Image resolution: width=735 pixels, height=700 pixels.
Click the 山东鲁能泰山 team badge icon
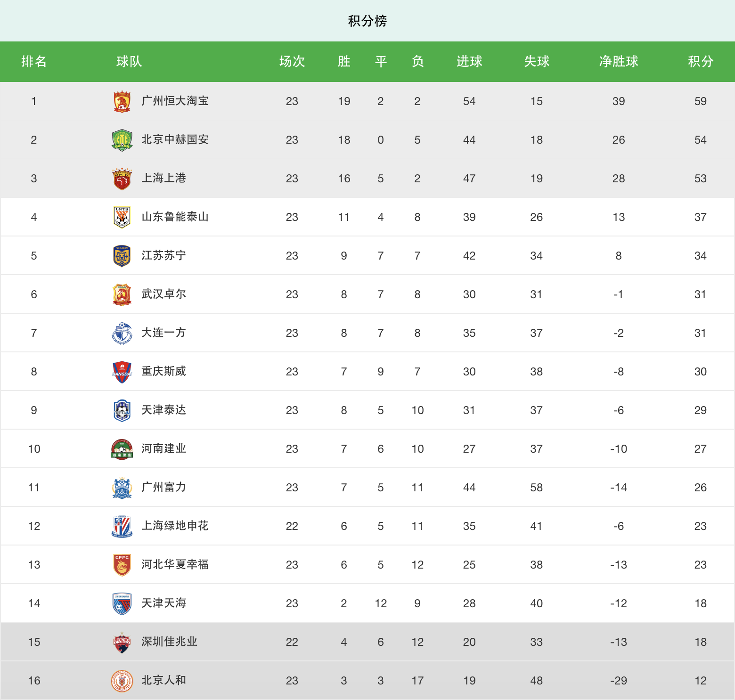[x=122, y=217]
